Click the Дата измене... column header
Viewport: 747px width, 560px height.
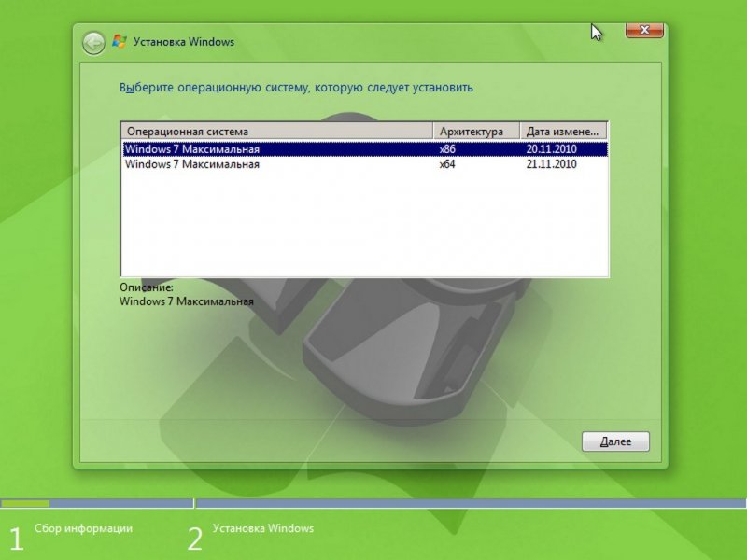click(x=564, y=132)
